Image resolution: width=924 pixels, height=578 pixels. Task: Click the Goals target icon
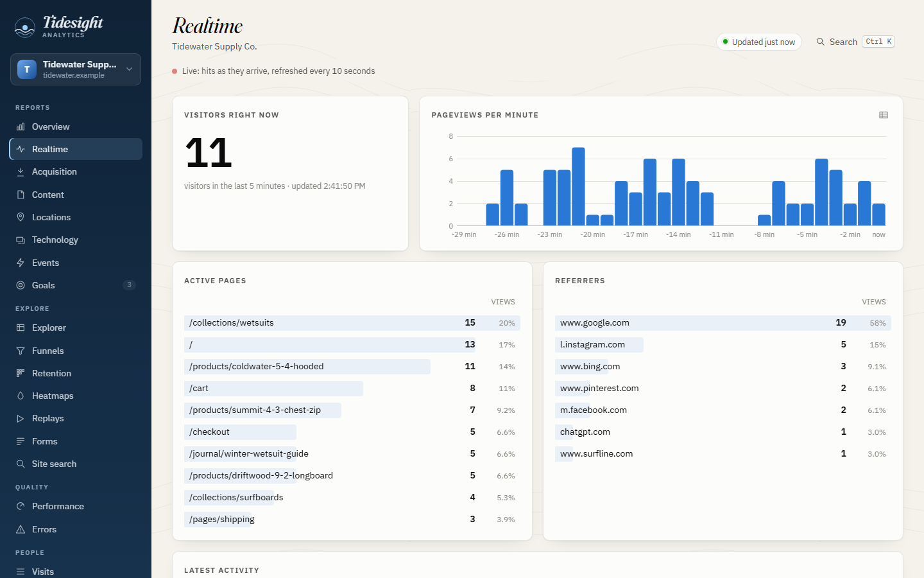click(21, 285)
